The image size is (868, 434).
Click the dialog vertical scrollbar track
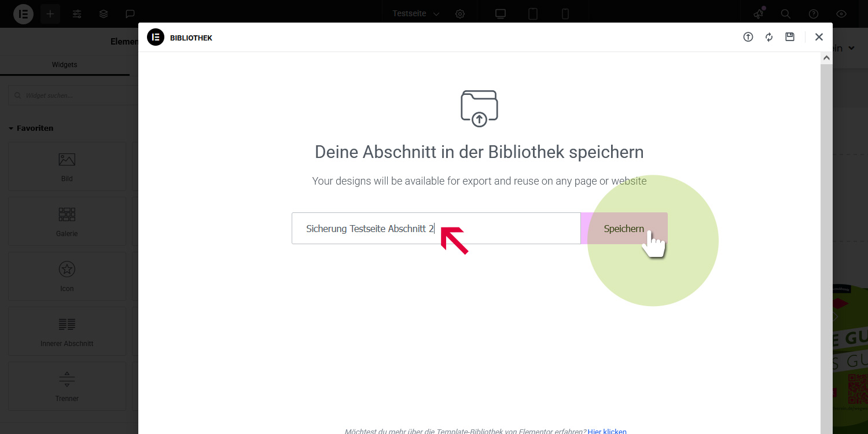[826, 249]
